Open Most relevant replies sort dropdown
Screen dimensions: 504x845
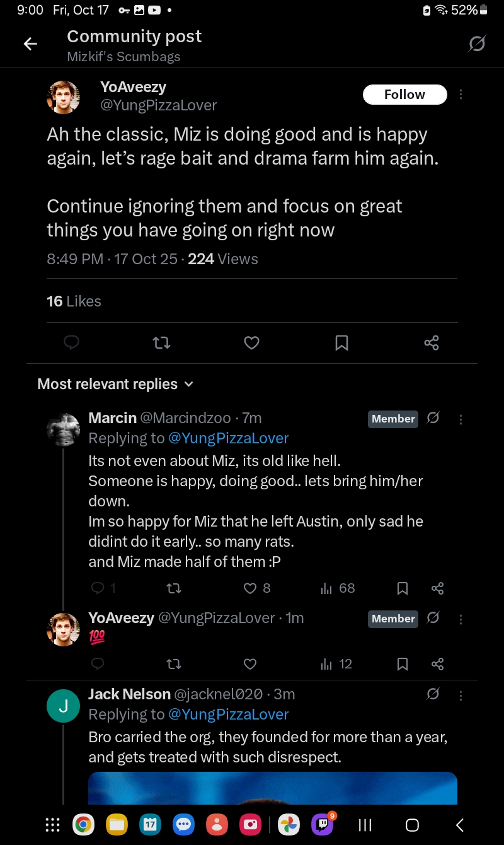(x=115, y=384)
